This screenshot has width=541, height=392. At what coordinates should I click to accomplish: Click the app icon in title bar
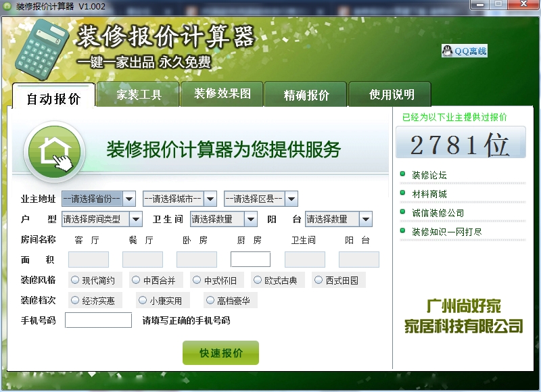tap(7, 5)
